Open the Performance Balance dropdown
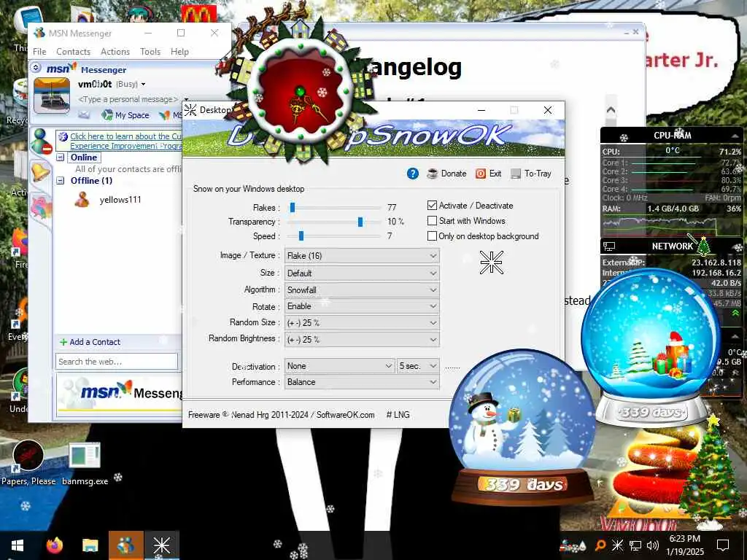 click(362, 382)
